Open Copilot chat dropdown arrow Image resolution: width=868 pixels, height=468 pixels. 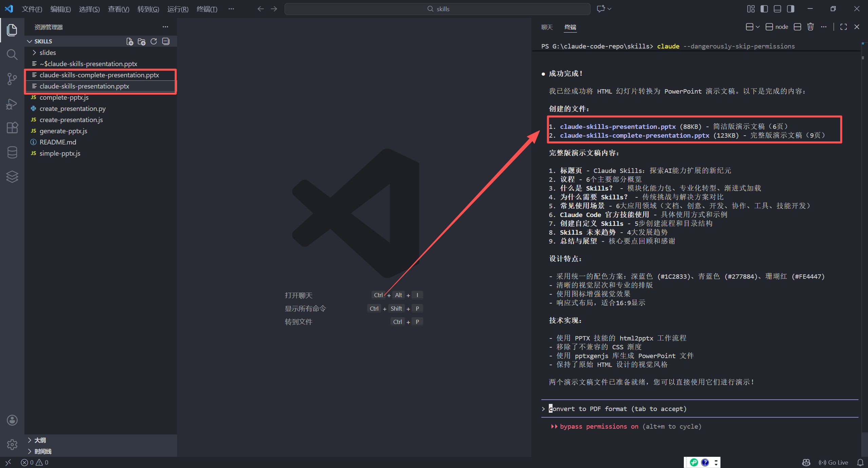pos(610,9)
